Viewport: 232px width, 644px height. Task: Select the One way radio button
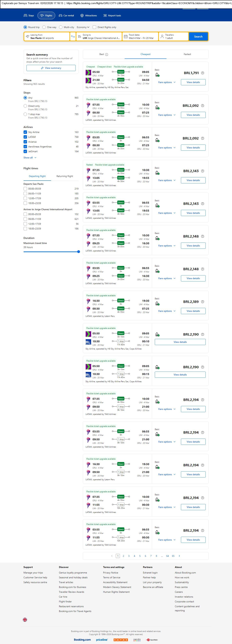click(44, 27)
